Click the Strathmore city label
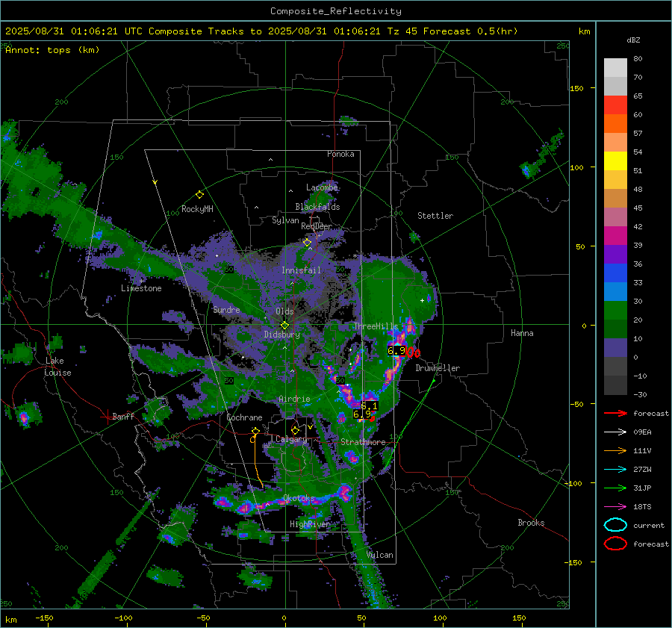Viewport: 672px width, 628px height. coord(363,442)
